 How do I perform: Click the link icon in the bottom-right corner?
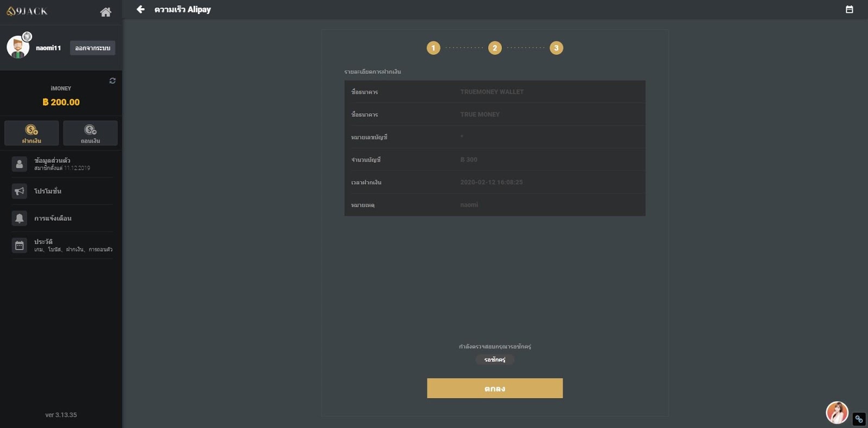coord(859,419)
